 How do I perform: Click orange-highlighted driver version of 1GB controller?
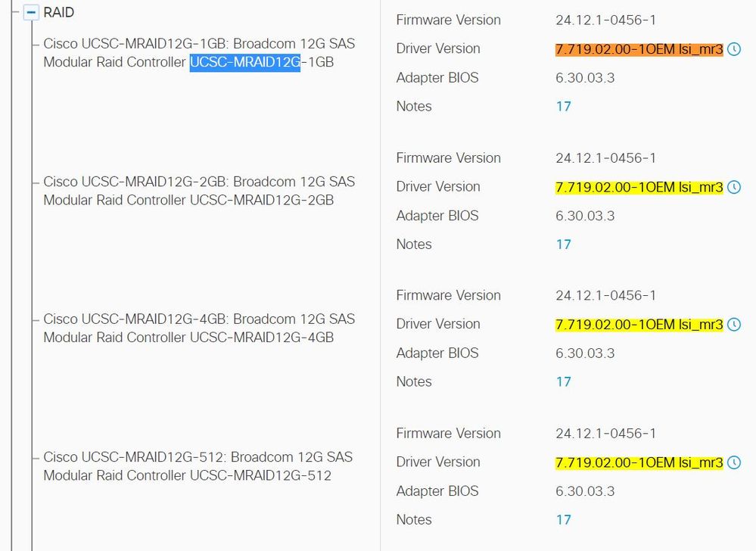point(639,49)
